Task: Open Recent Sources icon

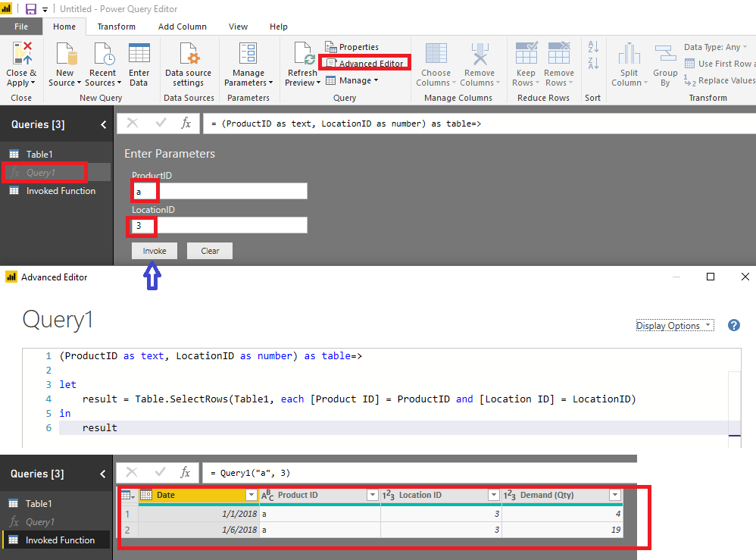Action: tap(104, 53)
